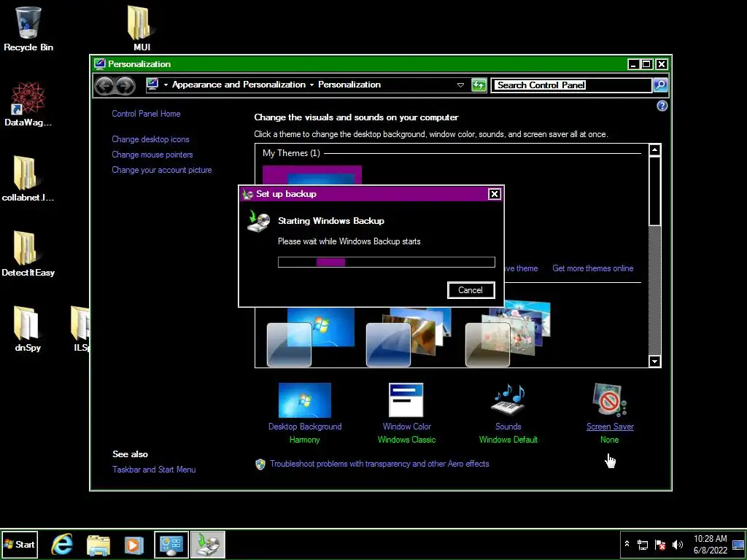Click the Screen Saver label link
This screenshot has width=747, height=560.
coord(610,426)
